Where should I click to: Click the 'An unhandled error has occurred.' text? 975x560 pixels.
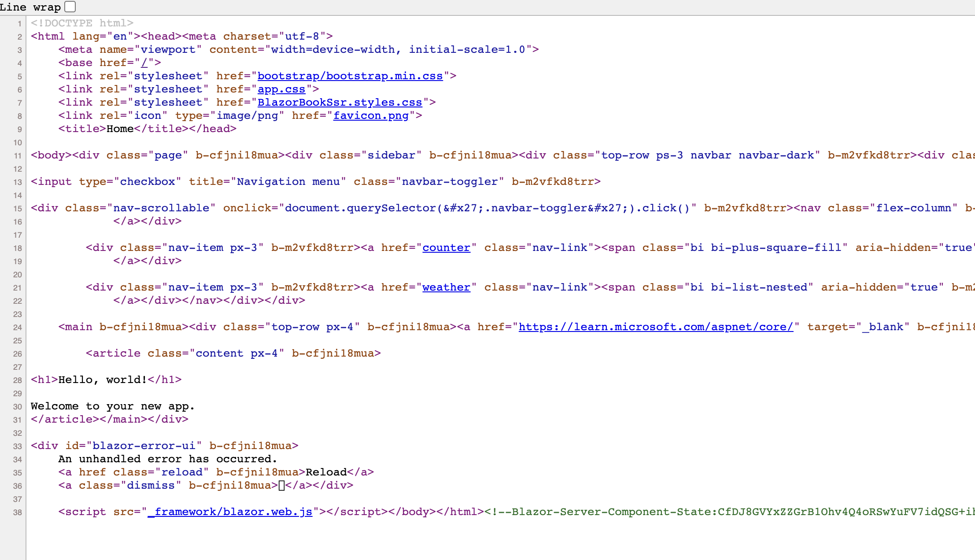pos(167,459)
